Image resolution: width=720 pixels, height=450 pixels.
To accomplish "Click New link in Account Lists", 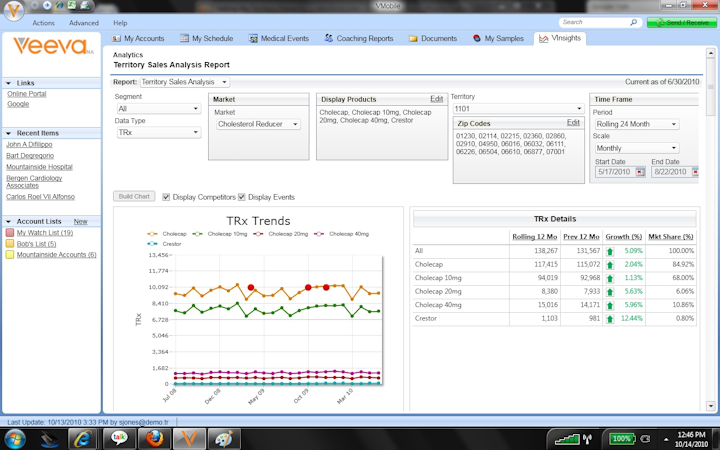I will (x=80, y=221).
